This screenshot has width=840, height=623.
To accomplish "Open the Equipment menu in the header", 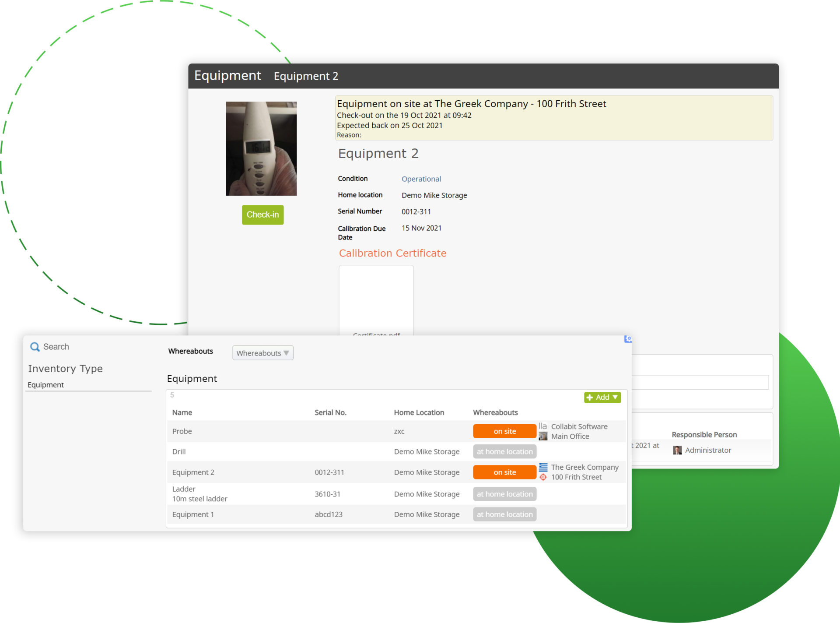I will click(x=227, y=75).
